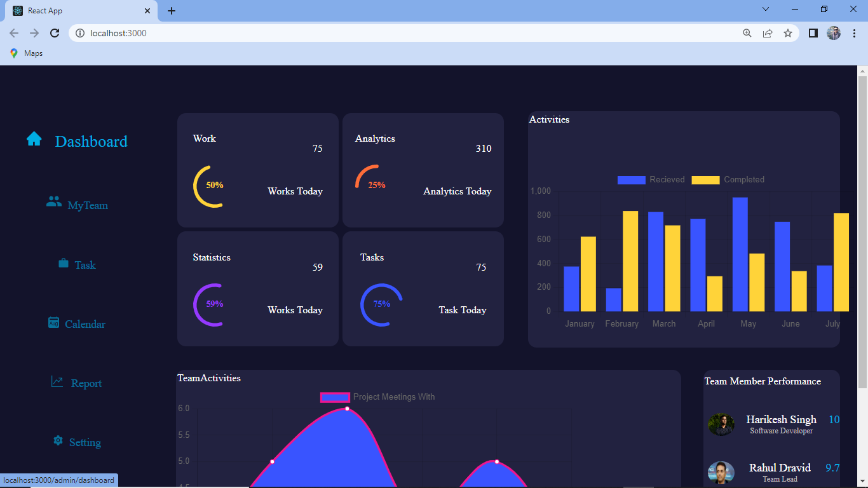This screenshot has width=868, height=488.
Task: Open the Calendar menu item
Action: [x=85, y=324]
